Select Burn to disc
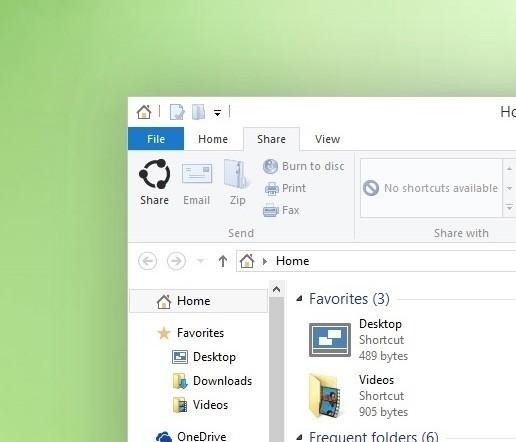 [x=304, y=166]
